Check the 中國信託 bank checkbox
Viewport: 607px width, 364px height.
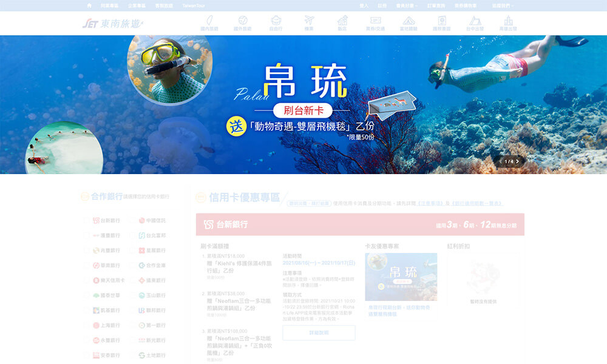click(x=133, y=221)
